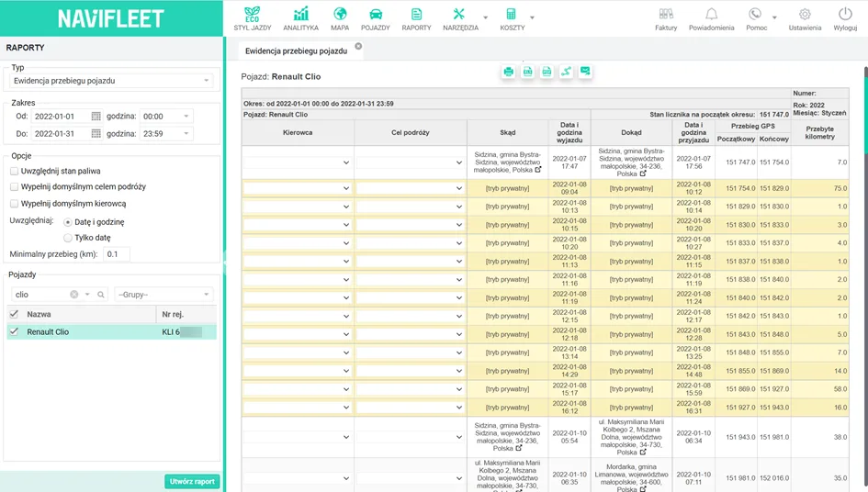Open calendar picker for Do date
The image size is (868, 492).
[x=96, y=133]
